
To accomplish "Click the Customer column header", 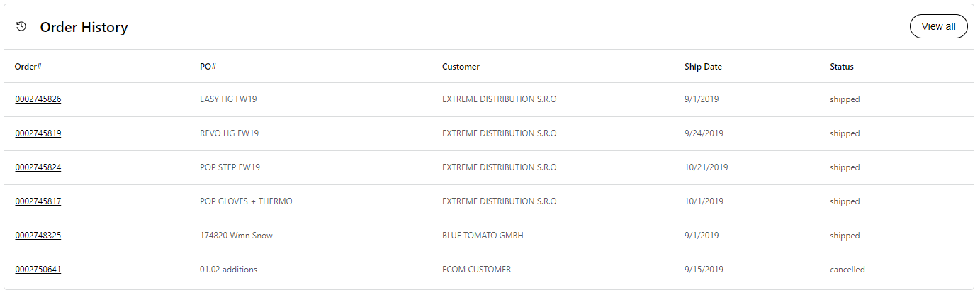I will 461,67.
